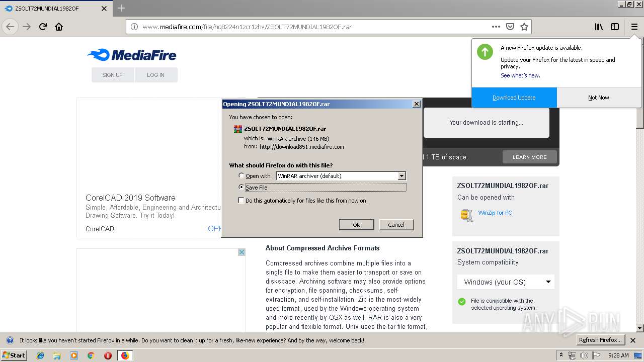Open the Firefox hamburger menu
The height and width of the screenshot is (362, 644).
tap(634, 27)
